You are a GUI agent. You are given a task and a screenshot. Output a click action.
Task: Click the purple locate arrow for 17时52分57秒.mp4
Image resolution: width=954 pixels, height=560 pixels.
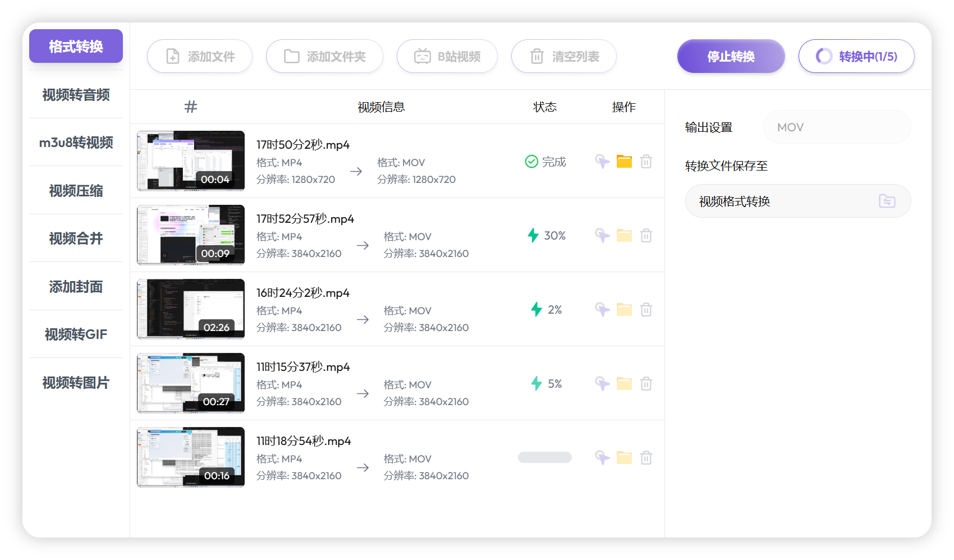(602, 236)
